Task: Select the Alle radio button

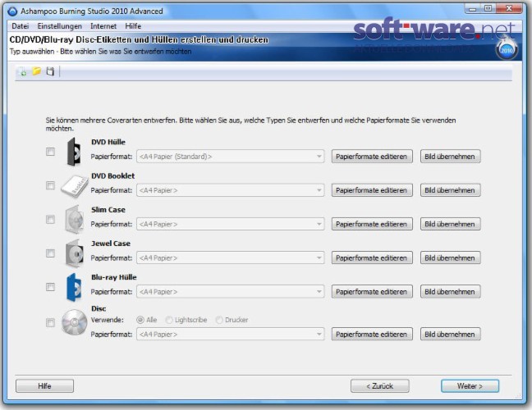Action: 140,320
